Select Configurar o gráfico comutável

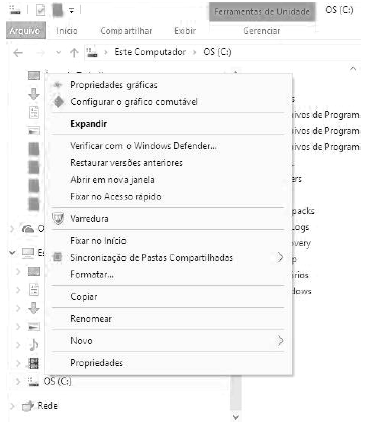(169, 102)
